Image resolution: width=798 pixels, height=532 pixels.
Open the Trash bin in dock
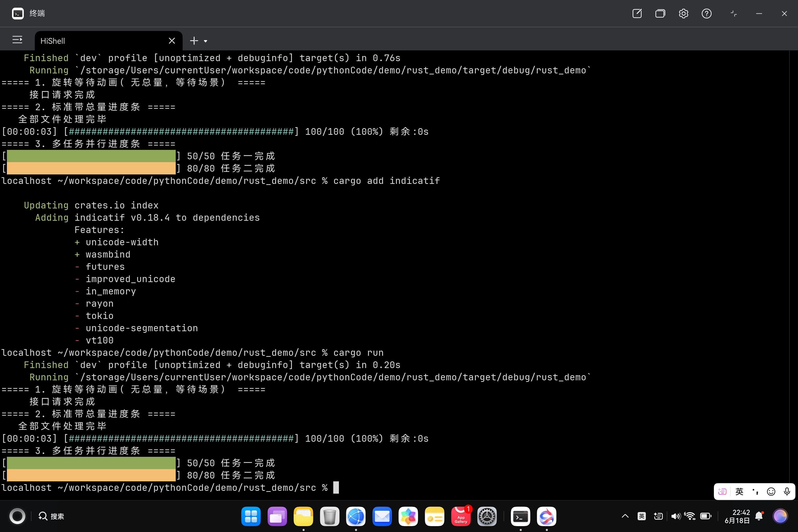coord(329,516)
